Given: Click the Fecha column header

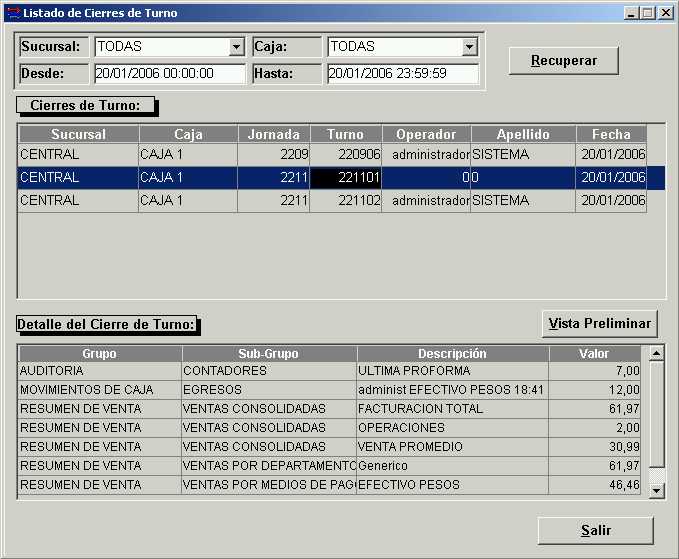Looking at the screenshot, I should point(610,134).
